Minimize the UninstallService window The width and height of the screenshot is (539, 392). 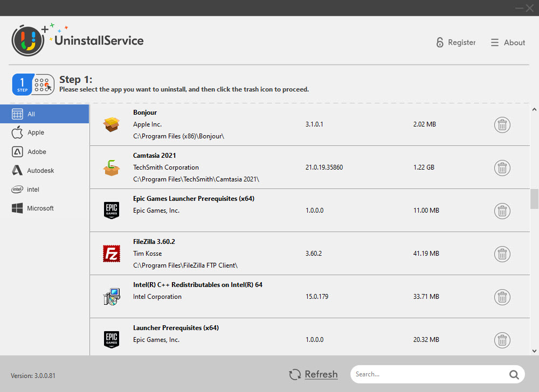tap(519, 8)
